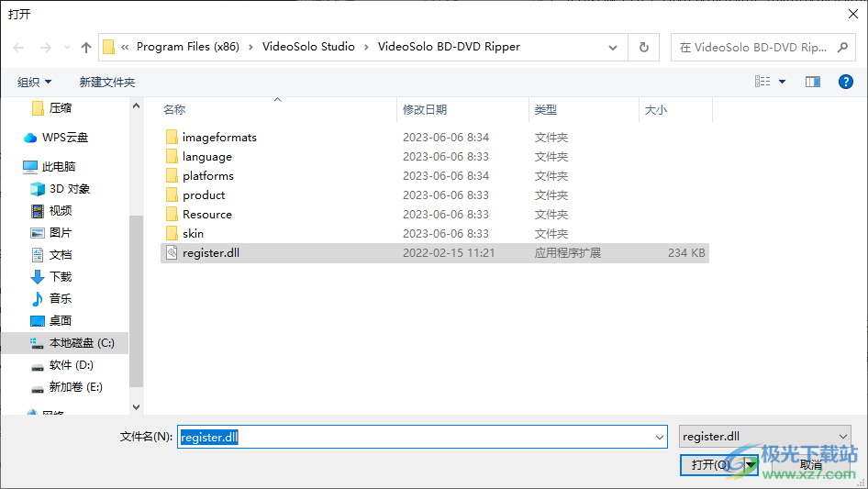Create a folder with 新建文件夹

(106, 82)
